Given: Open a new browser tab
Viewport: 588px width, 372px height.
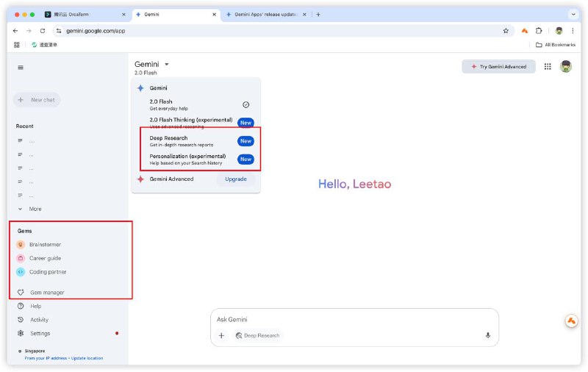Looking at the screenshot, I should (x=318, y=15).
